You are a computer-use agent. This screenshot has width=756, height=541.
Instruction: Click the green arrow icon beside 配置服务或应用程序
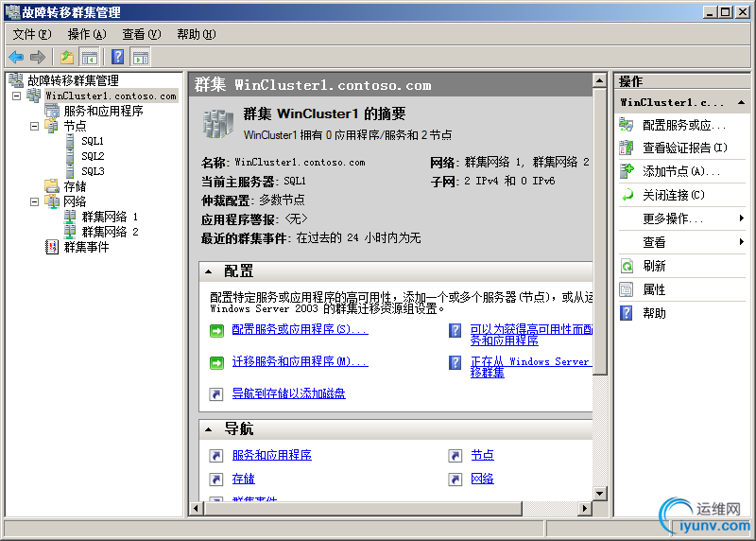pyautogui.click(x=217, y=331)
